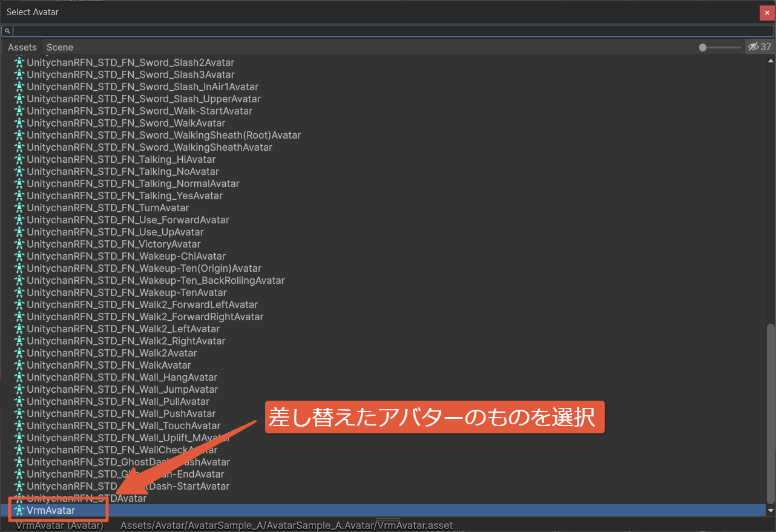The image size is (776, 532).
Task: Click the avatar icon beside UnitychanRFN_STD_FN_Sword_WalkAvatar
Action: [19, 123]
